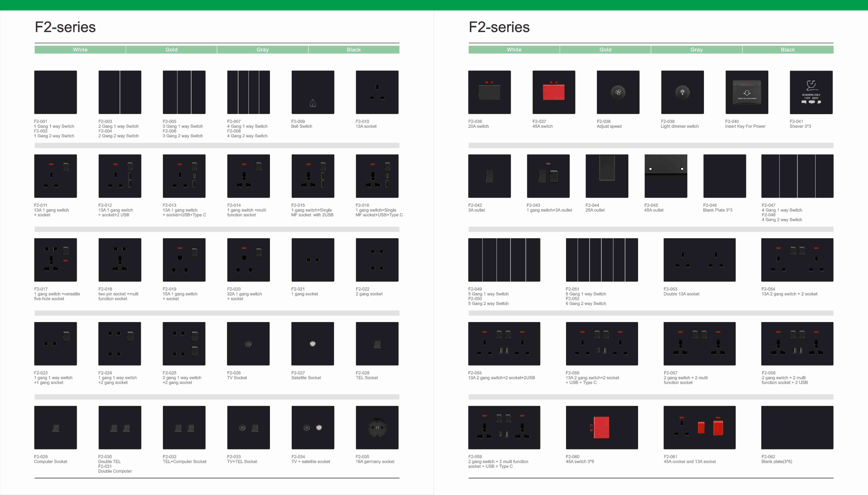This screenshot has width=868, height=495.
Task: Open the F2-028 TEL Socket image
Action: coord(377,344)
